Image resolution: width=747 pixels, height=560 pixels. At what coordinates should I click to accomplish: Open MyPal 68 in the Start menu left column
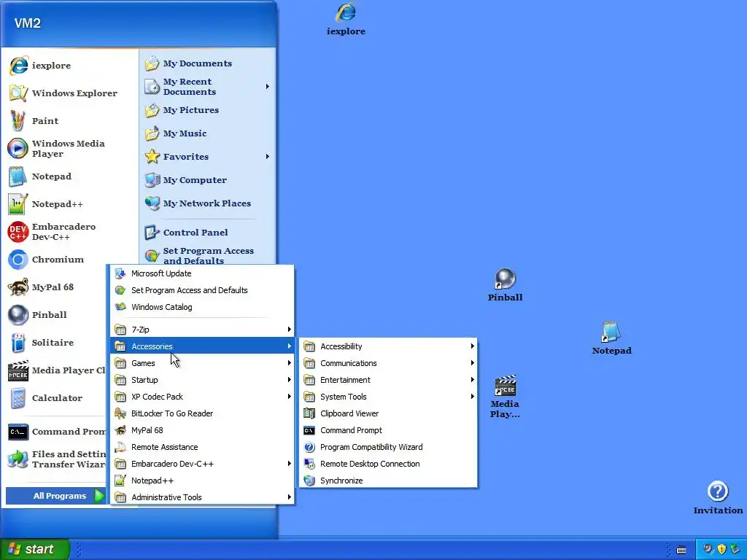pyautogui.click(x=56, y=287)
